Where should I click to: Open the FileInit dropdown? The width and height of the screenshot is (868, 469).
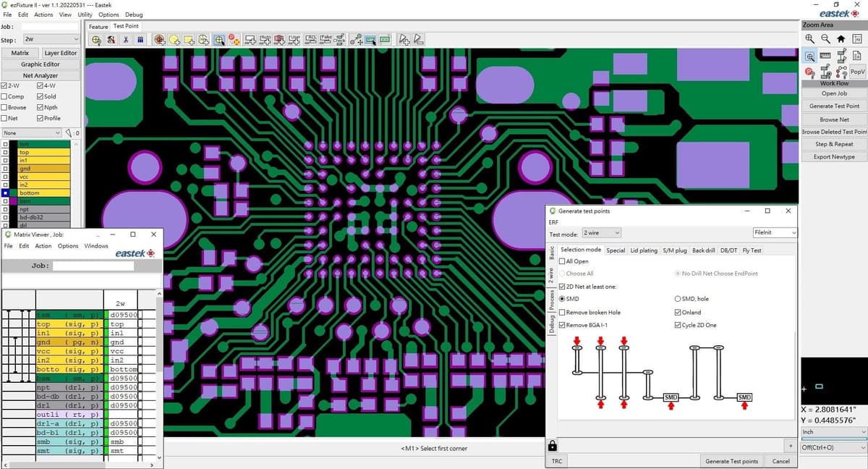pos(774,233)
